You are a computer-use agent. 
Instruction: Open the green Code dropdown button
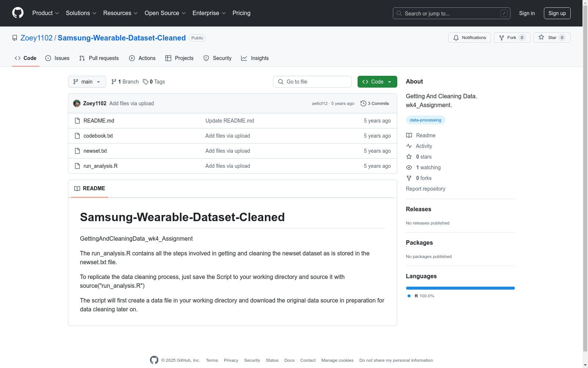(x=377, y=82)
